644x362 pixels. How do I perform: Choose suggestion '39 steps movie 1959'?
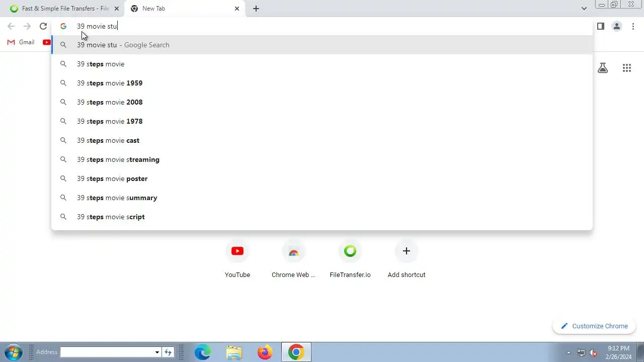click(322, 83)
